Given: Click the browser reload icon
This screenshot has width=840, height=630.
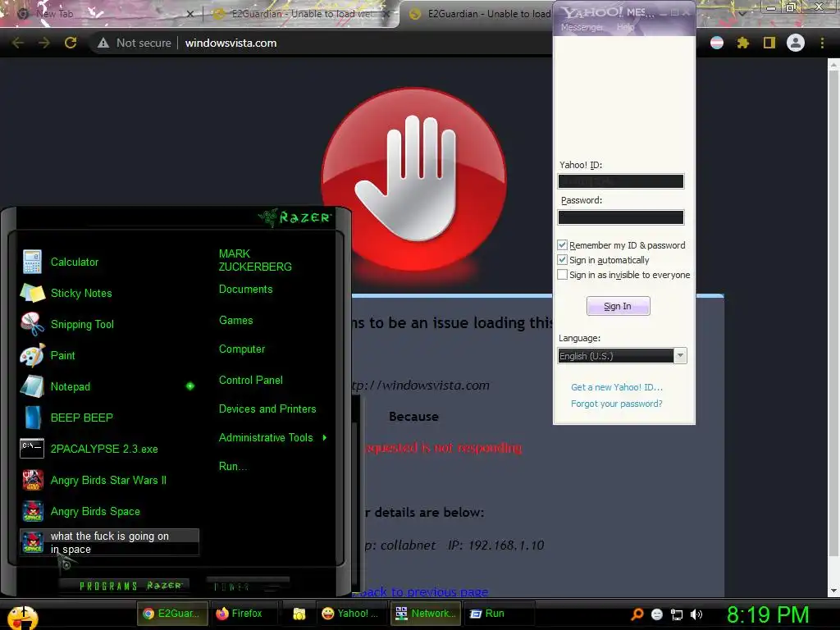Looking at the screenshot, I should click(71, 43).
